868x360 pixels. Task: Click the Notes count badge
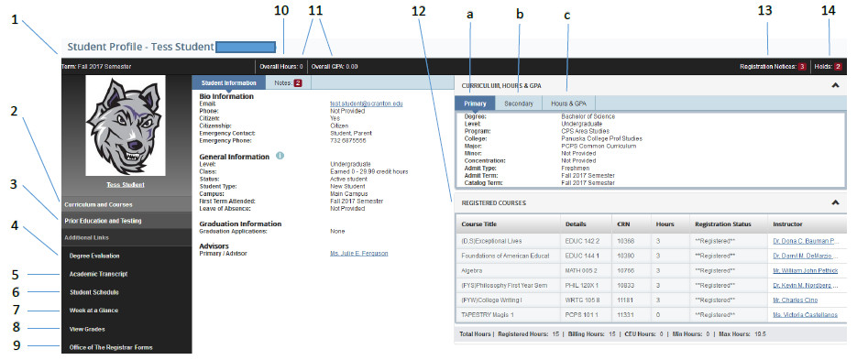click(x=298, y=83)
